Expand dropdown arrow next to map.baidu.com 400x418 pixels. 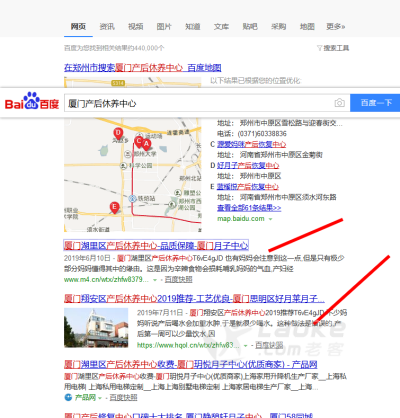click(270, 219)
